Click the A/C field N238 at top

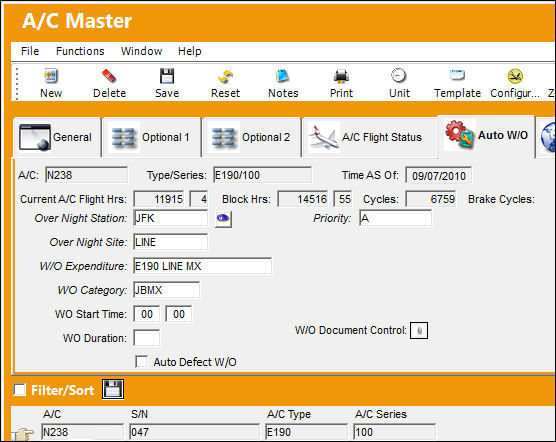(86, 175)
